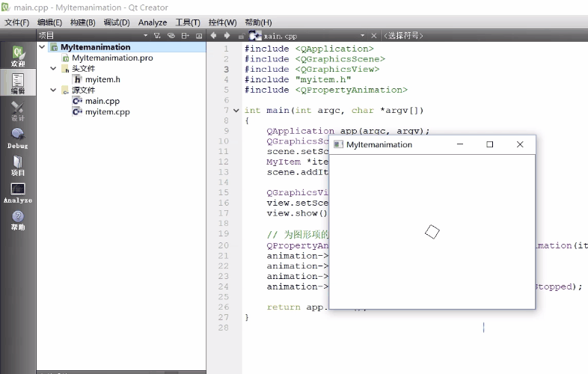Open the 工具(T) menu

point(188,22)
